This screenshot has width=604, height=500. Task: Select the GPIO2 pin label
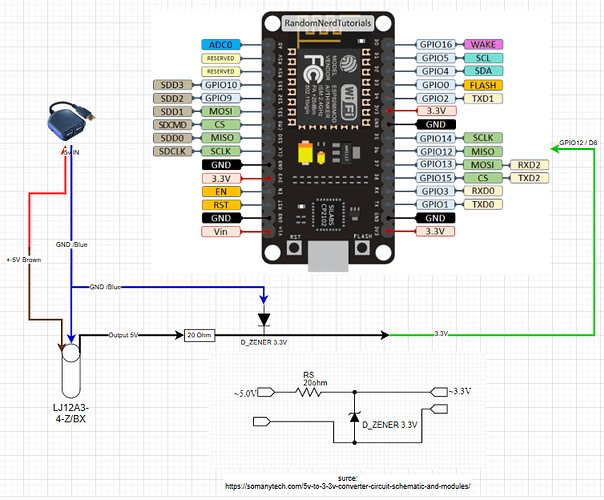point(435,98)
